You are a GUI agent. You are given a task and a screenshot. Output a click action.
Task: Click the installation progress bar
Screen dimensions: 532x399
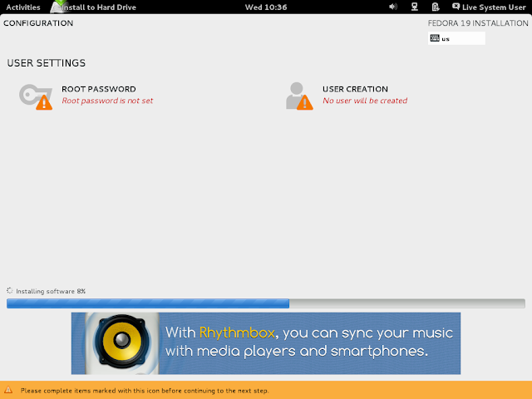(266, 303)
